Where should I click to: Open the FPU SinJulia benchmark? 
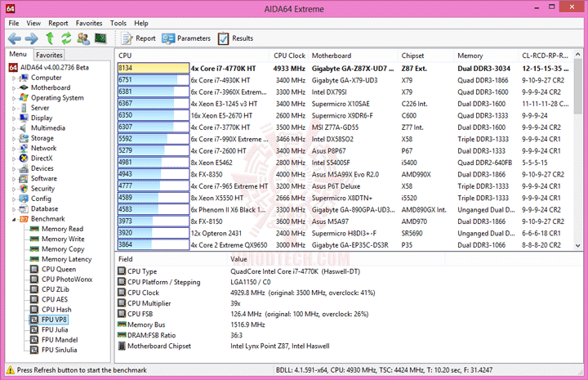(x=60, y=350)
